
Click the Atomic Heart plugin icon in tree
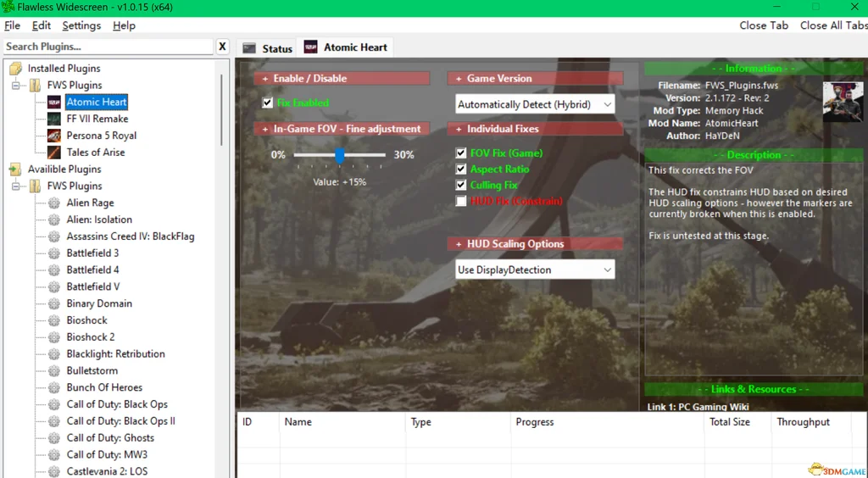(54, 102)
